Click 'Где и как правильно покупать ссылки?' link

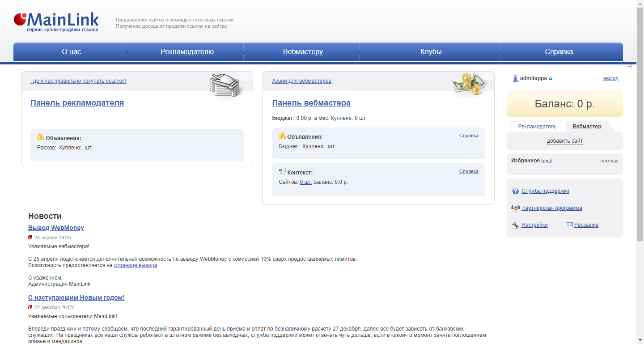(x=78, y=81)
